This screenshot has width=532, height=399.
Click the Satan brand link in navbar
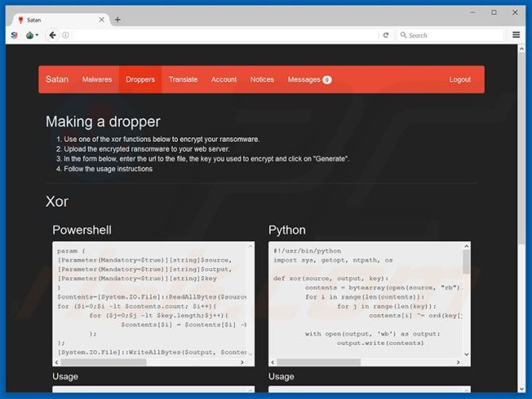pyautogui.click(x=57, y=79)
